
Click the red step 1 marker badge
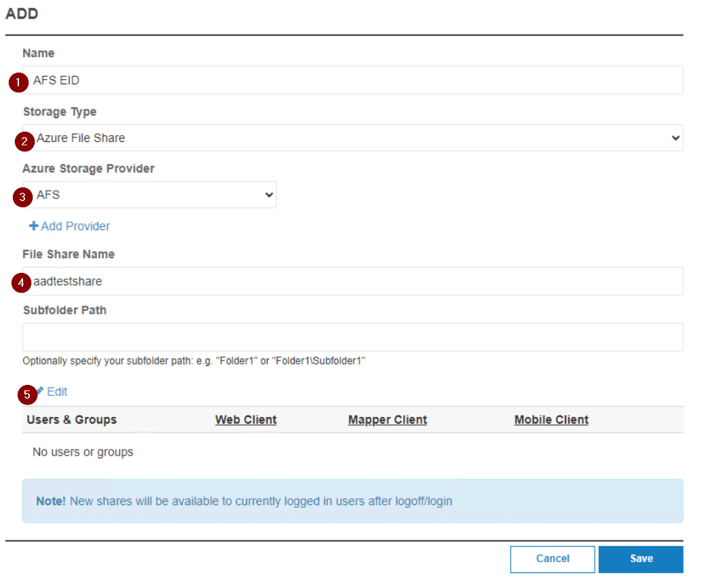point(18,82)
